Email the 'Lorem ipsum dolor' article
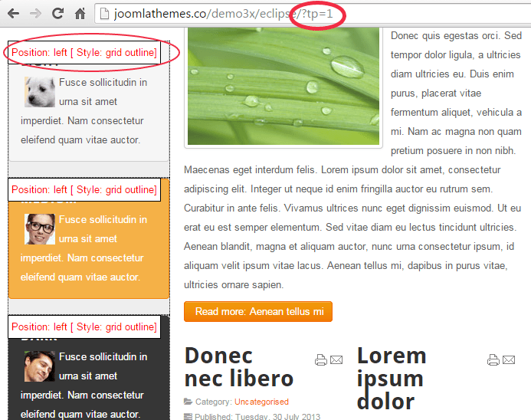531x420 pixels. click(509, 359)
